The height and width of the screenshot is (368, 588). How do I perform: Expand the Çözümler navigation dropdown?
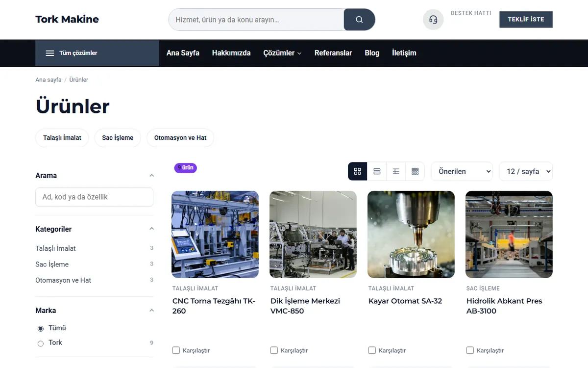click(x=282, y=53)
